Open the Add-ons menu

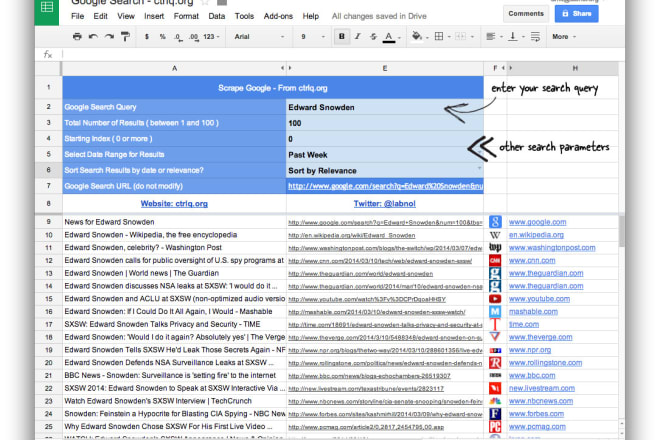(x=278, y=16)
